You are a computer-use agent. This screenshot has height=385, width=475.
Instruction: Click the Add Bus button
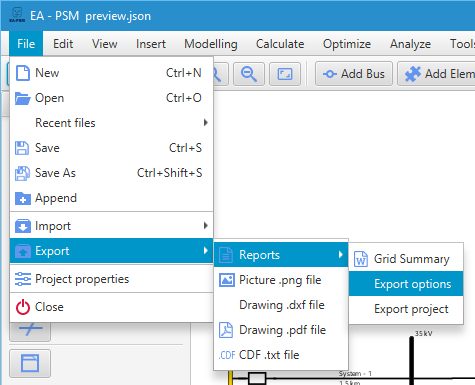[354, 74]
